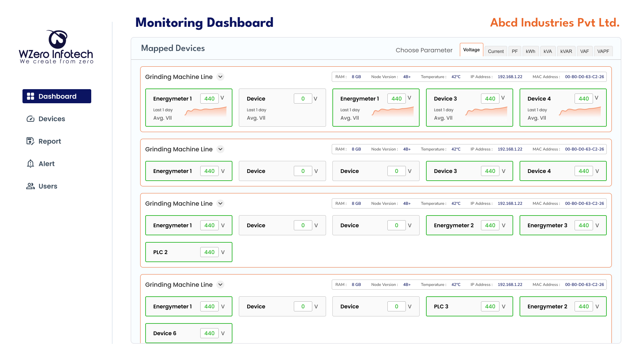Click the Devices gauge icon
The image size is (644, 362).
[31, 119]
